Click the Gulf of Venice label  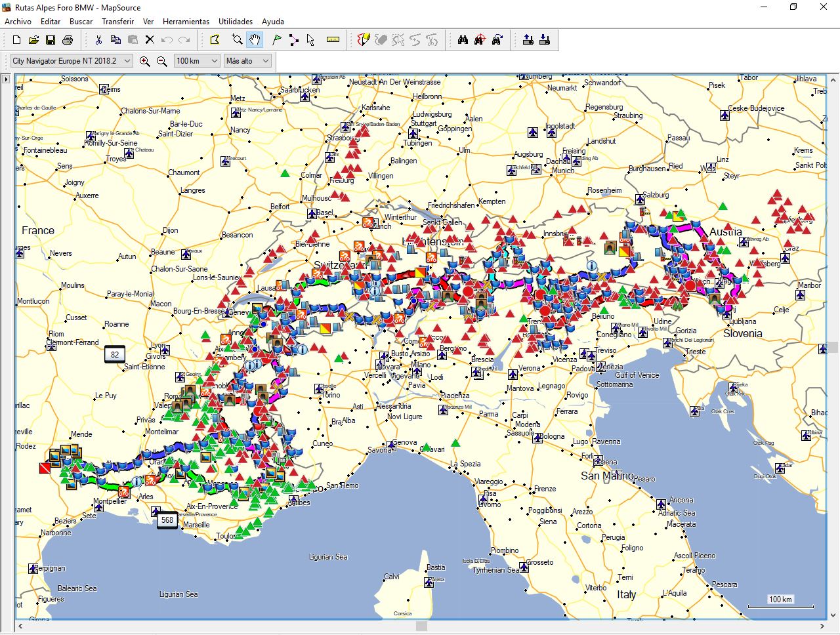[637, 375]
